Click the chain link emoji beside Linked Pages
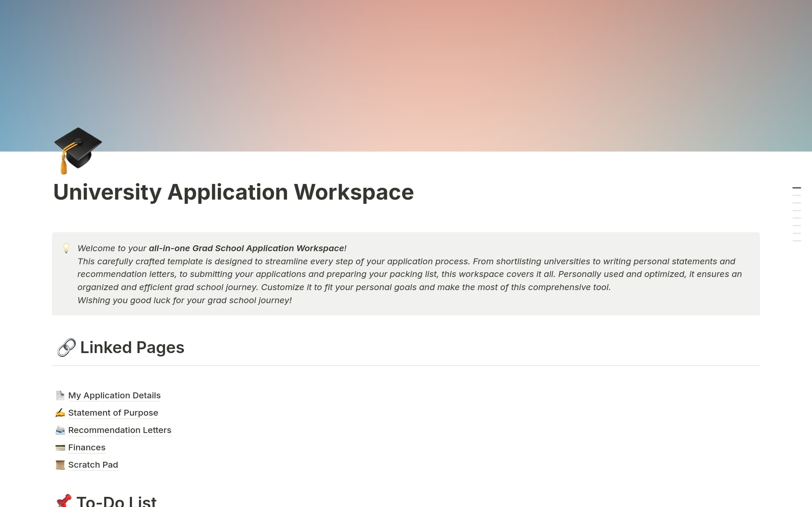This screenshot has height=507, width=812. (66, 347)
